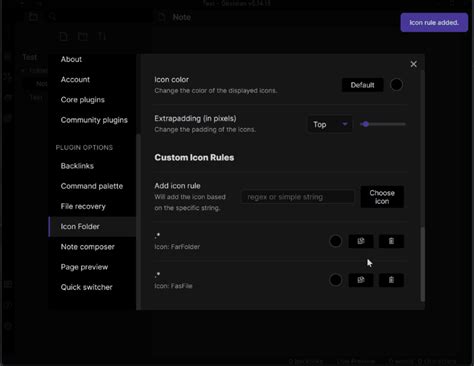Select Command palette plugin options

(x=92, y=186)
